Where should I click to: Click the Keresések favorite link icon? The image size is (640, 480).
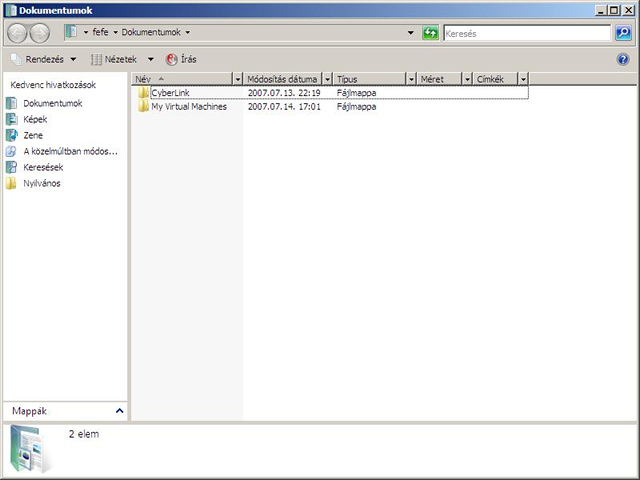click(11, 167)
